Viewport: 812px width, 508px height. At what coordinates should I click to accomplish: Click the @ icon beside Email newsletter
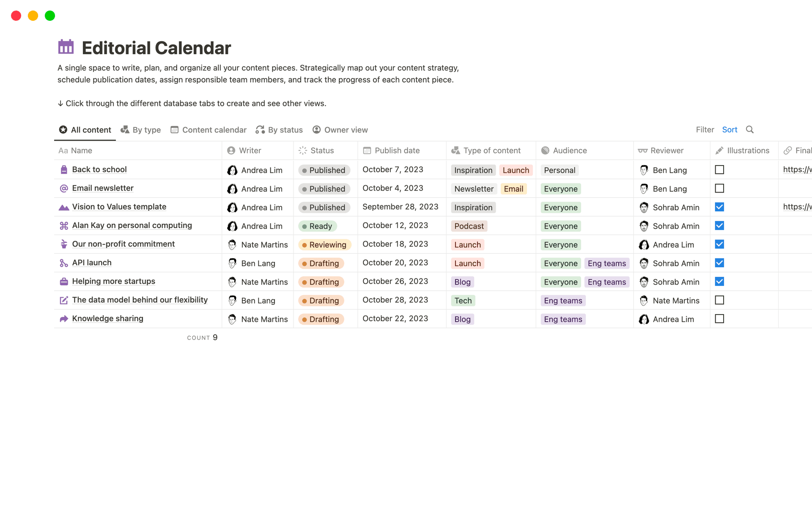64,188
